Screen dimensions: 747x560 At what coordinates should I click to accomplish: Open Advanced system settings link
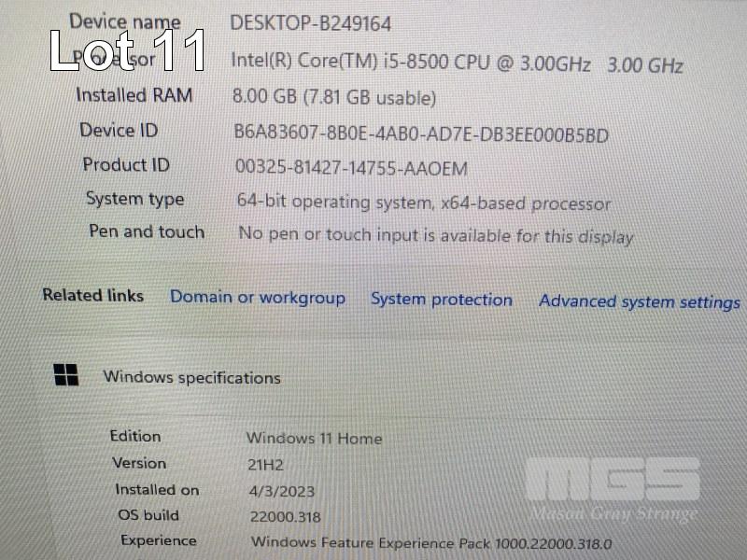640,301
